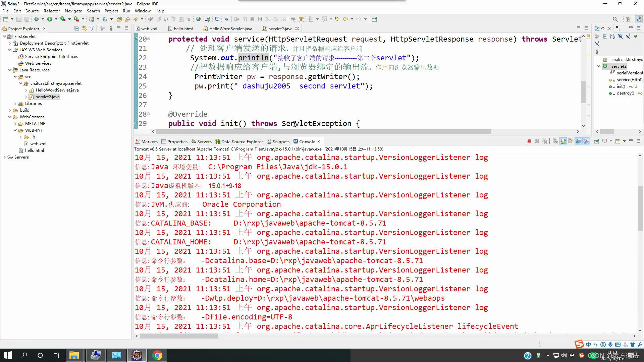Viewport: 644px width, 362px height.
Task: Collapse the WebContent folder
Action: (10, 117)
